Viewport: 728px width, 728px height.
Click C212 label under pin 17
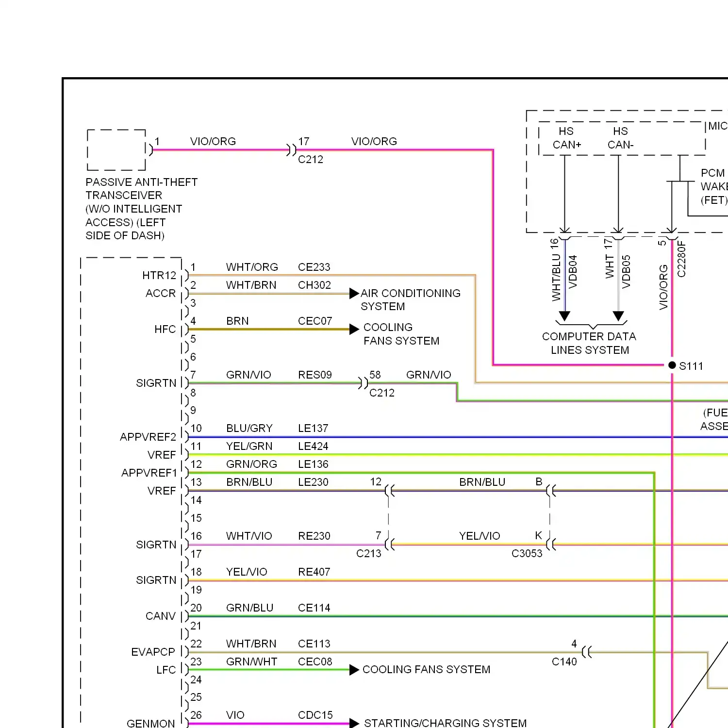[311, 160]
